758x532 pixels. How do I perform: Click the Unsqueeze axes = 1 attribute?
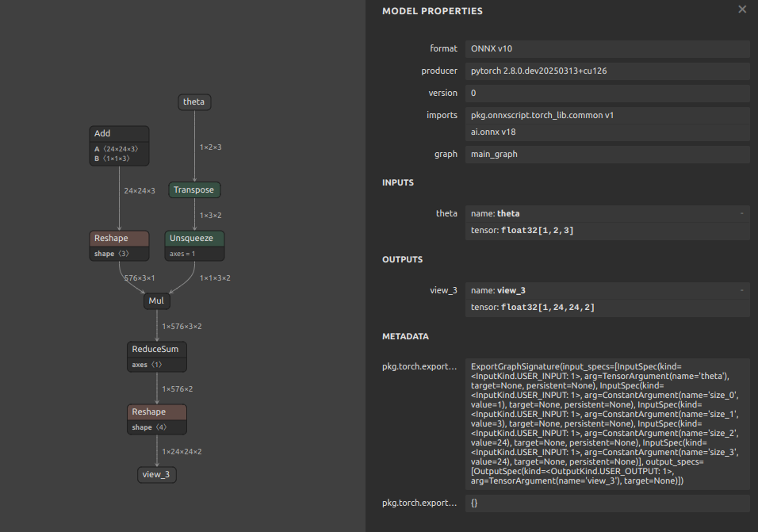182,254
